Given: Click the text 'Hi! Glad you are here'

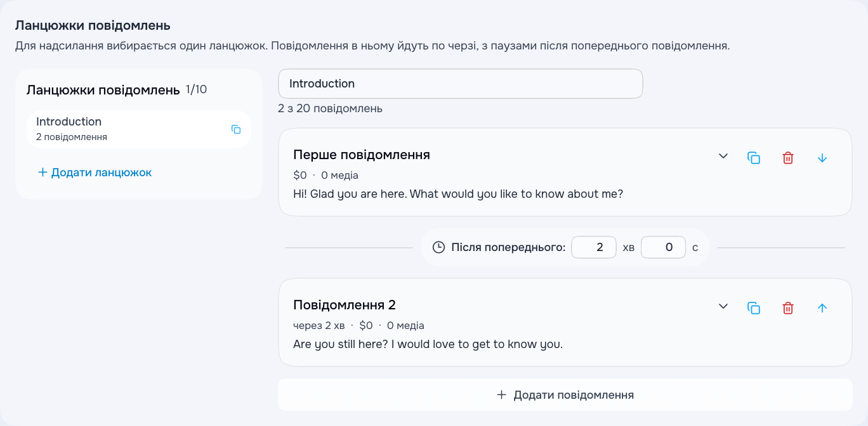Looking at the screenshot, I should [x=349, y=194].
